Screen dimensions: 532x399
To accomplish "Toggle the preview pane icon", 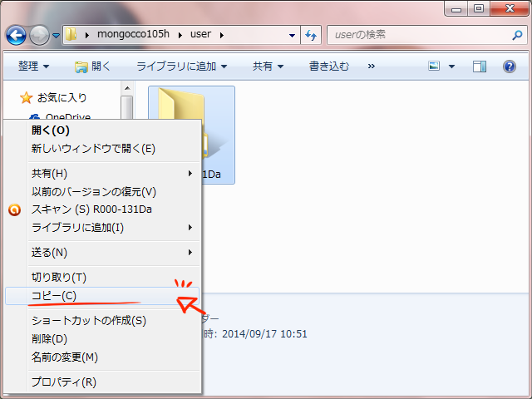I will coord(479,66).
